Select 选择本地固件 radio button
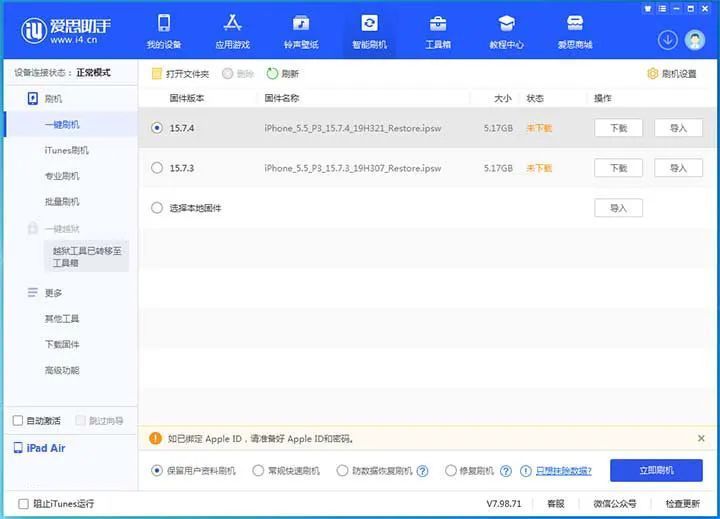The image size is (720, 519). (x=157, y=208)
